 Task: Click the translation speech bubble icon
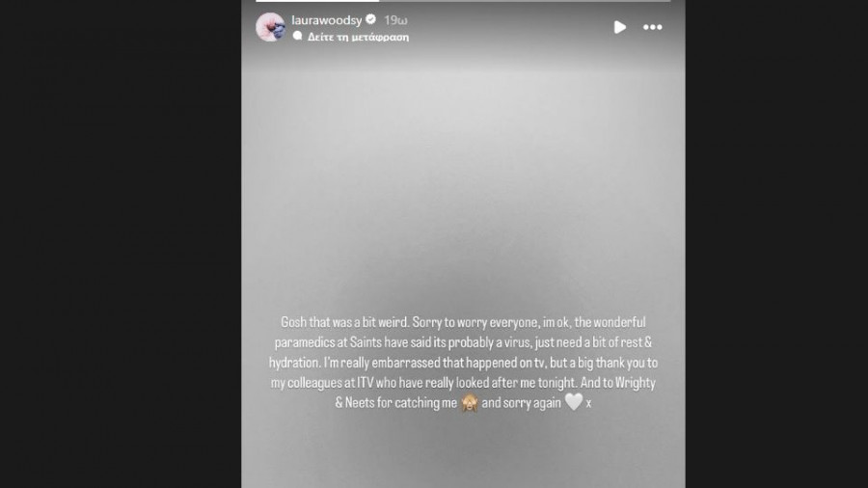297,37
